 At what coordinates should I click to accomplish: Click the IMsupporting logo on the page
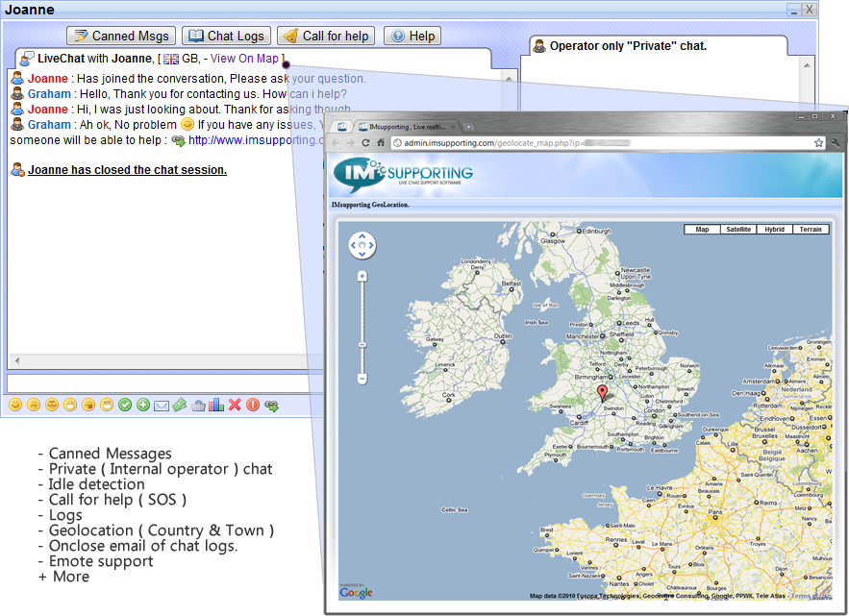click(403, 174)
